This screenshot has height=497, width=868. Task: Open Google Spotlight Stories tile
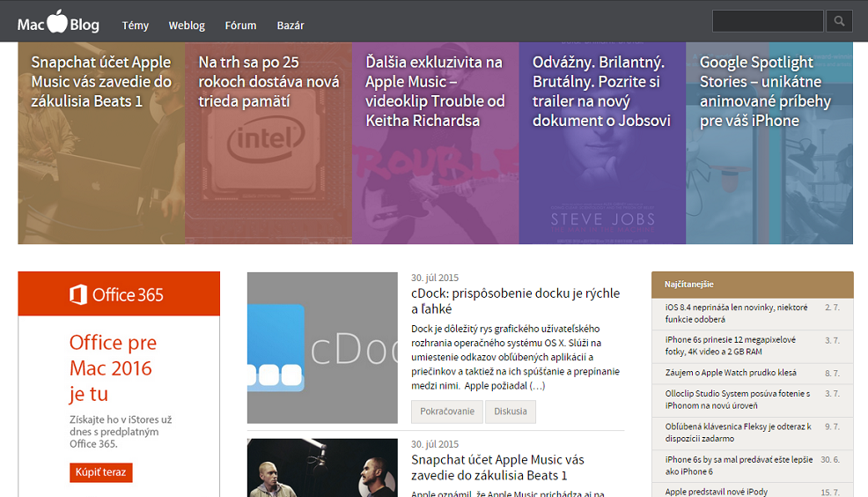pyautogui.click(x=769, y=143)
